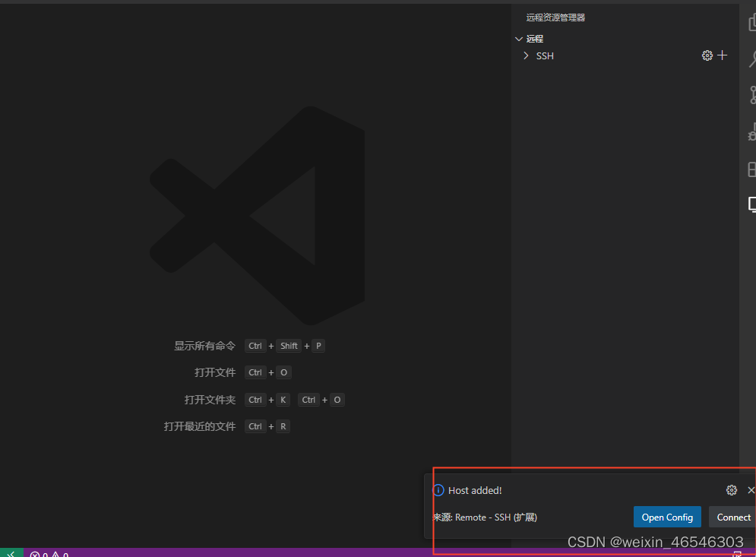This screenshot has width=756, height=557.
Task: Click the 打开文件 label
Action: [215, 372]
